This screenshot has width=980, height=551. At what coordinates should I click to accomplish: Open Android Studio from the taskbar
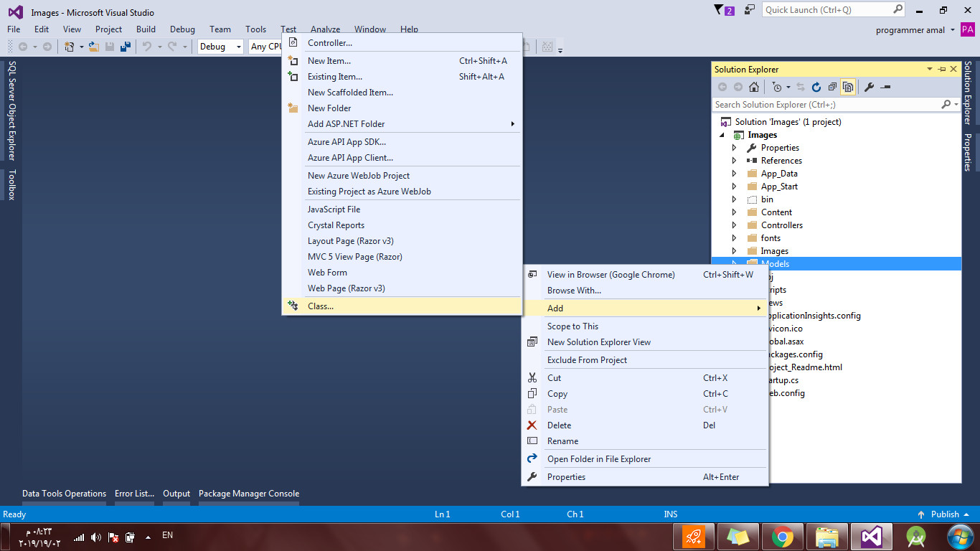pos(915,537)
